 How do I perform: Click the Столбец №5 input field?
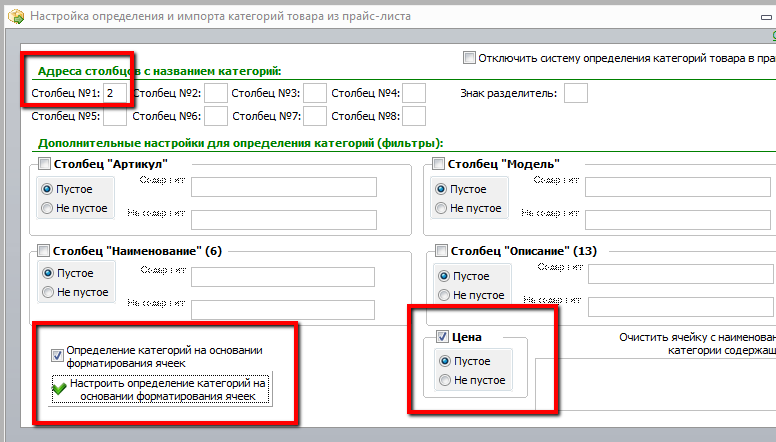[x=115, y=116]
